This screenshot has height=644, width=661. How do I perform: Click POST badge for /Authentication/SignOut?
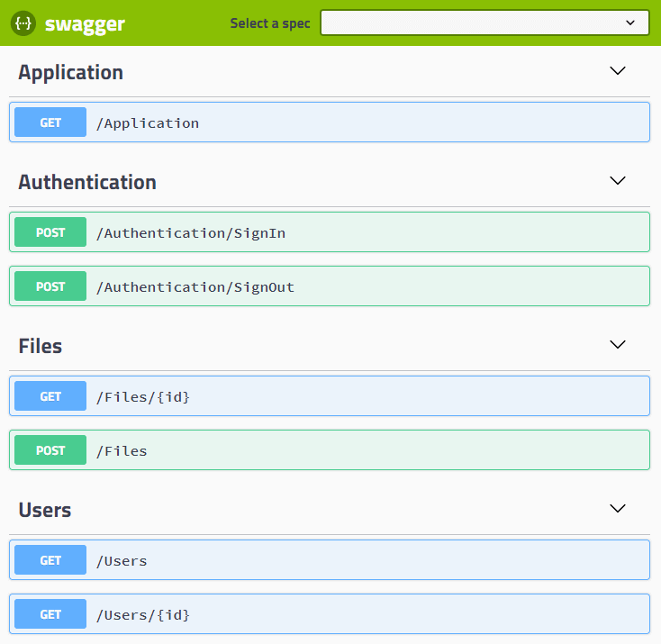[x=50, y=286]
